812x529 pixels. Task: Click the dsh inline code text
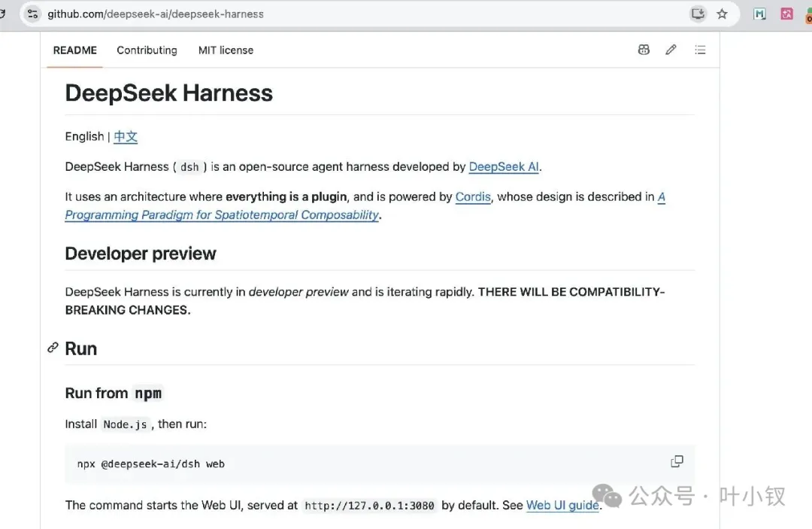(x=189, y=167)
